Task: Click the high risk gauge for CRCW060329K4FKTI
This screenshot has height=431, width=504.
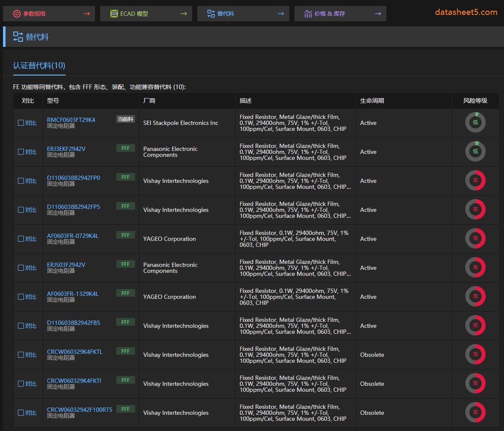Action: coord(475,383)
